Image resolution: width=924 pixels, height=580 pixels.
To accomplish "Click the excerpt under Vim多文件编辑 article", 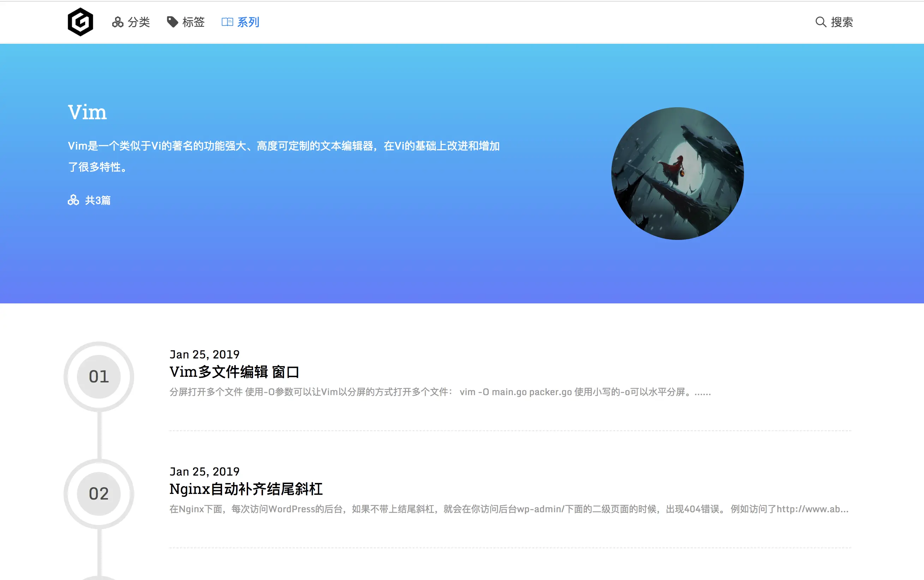I will click(440, 392).
